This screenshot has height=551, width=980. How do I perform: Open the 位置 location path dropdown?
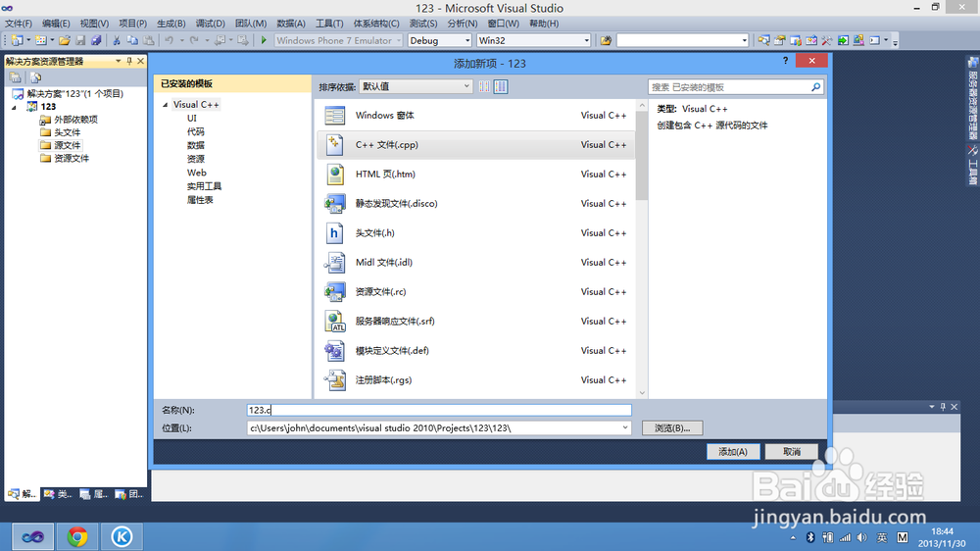[624, 427]
